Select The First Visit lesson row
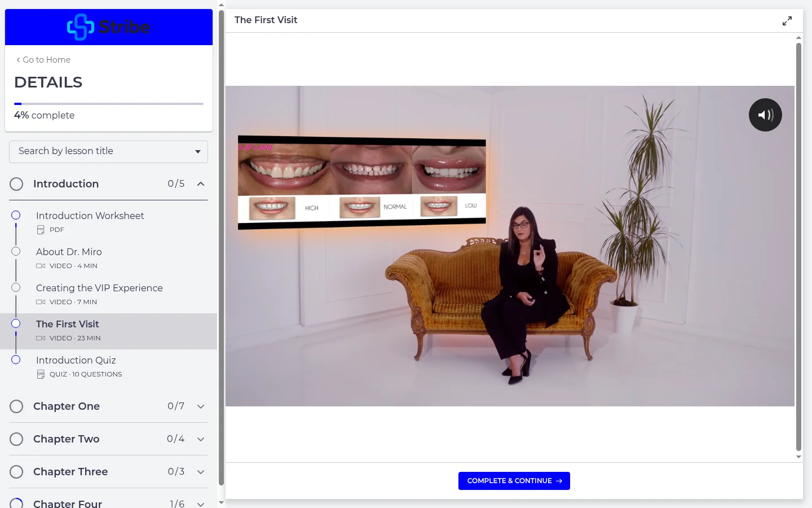The height and width of the screenshot is (508, 812). (x=108, y=331)
